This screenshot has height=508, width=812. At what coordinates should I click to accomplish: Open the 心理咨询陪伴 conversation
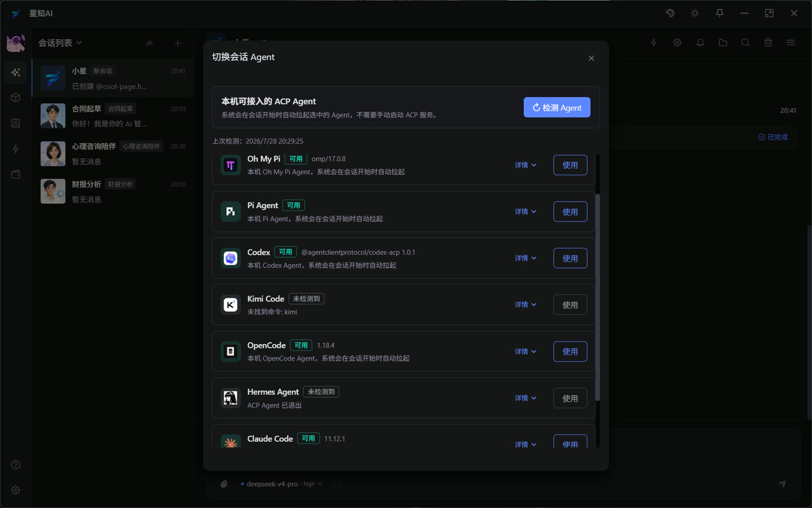click(x=113, y=154)
